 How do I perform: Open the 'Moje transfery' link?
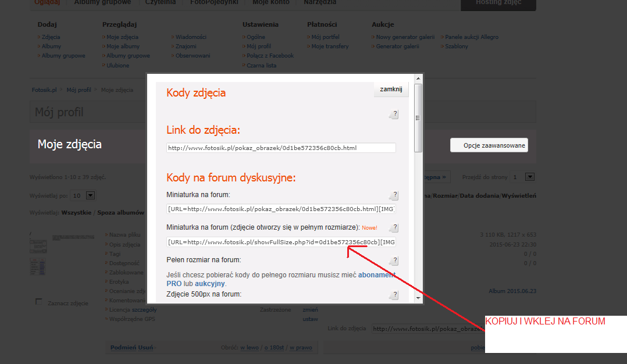tap(330, 47)
